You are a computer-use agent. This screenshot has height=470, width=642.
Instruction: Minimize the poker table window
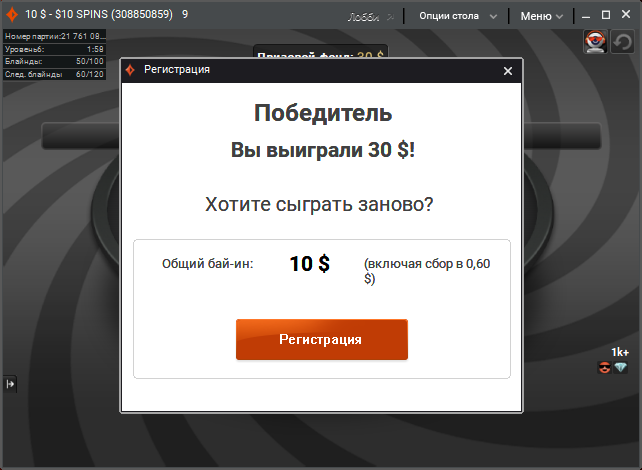coord(586,17)
